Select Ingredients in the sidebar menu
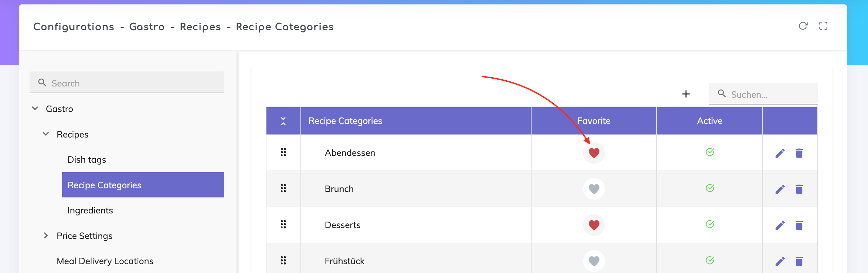 pyautogui.click(x=90, y=210)
